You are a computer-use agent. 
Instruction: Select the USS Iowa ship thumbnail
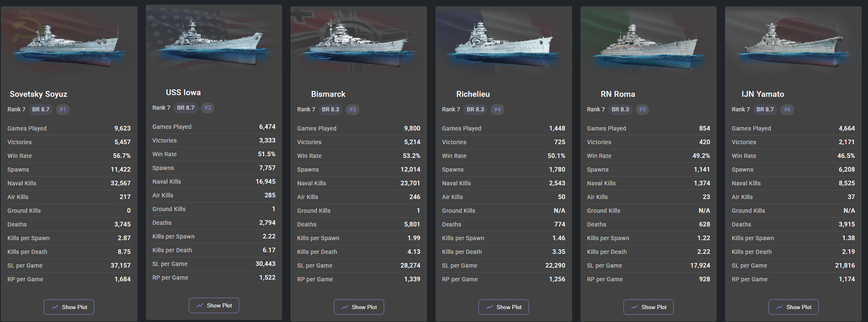tap(214, 42)
